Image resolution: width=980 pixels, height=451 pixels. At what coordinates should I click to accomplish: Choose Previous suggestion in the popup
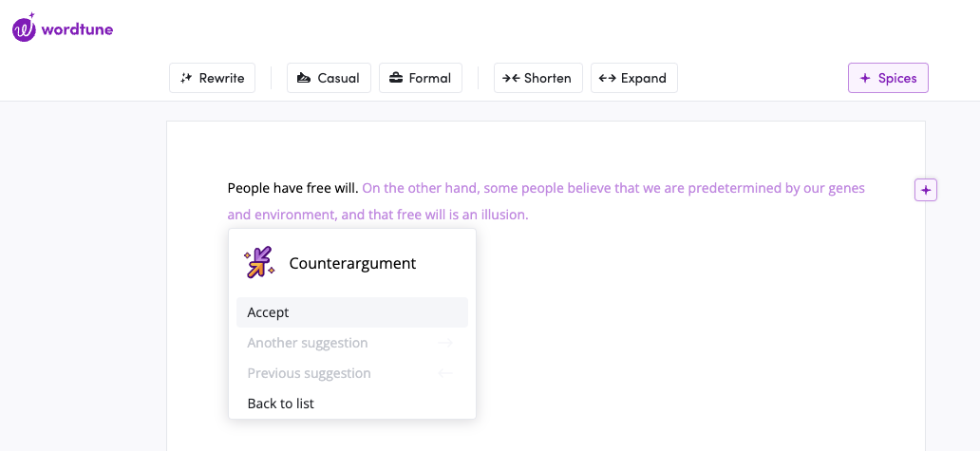(x=309, y=373)
